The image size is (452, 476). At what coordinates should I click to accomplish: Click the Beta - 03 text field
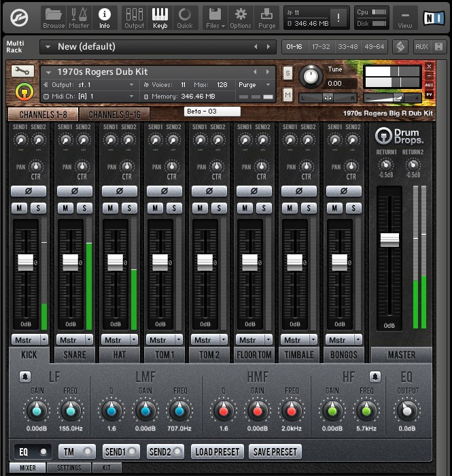click(x=212, y=111)
